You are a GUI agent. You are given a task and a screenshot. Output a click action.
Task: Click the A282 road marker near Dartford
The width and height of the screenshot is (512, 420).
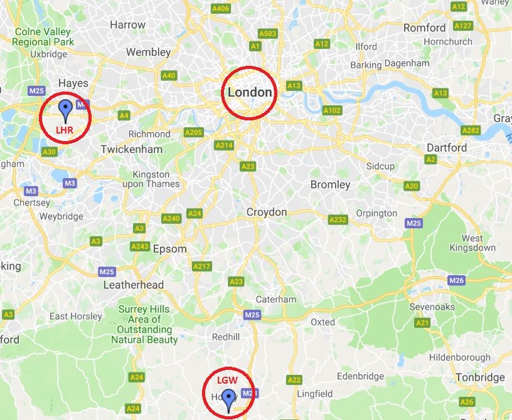coord(471,130)
